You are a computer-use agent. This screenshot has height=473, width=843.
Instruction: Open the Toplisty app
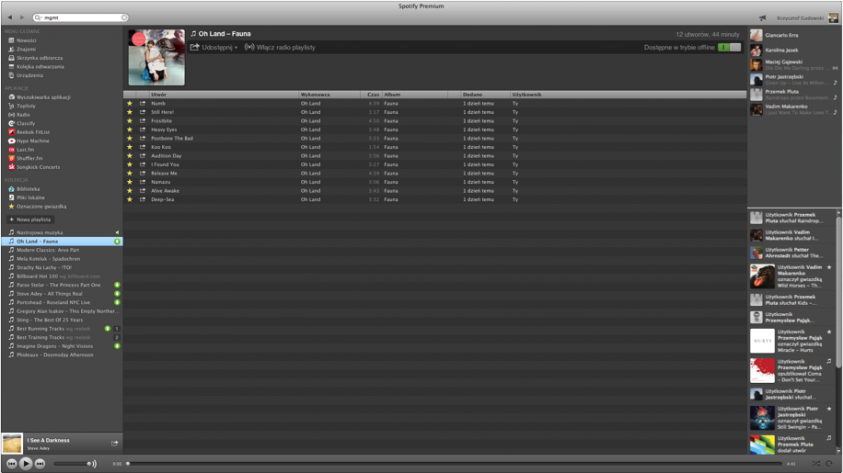[25, 106]
